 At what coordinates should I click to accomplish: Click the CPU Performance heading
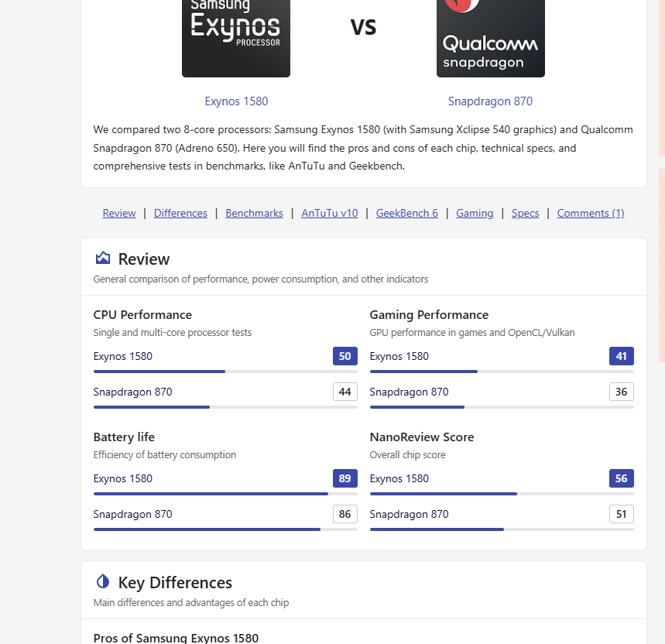142,314
